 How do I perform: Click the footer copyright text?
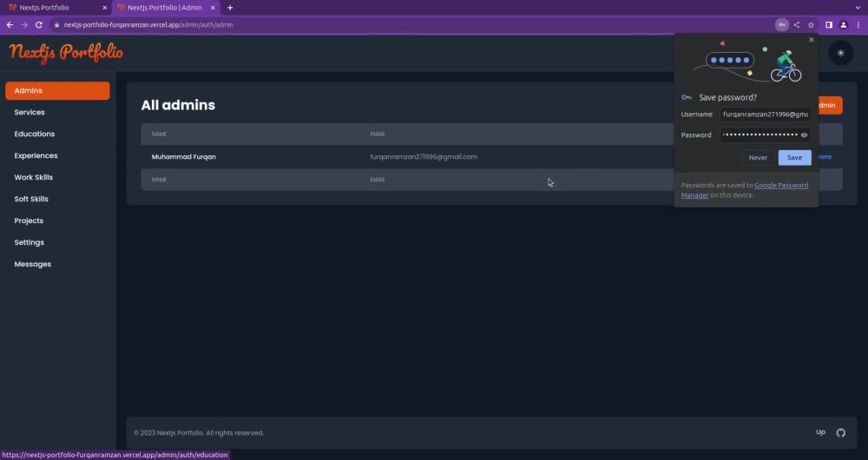(x=199, y=433)
